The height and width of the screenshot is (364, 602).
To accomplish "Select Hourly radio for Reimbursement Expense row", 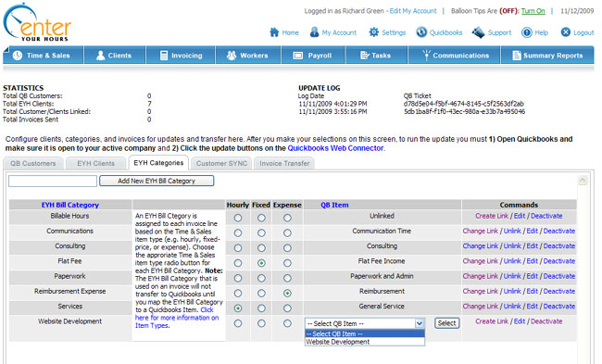I will 238,294.
